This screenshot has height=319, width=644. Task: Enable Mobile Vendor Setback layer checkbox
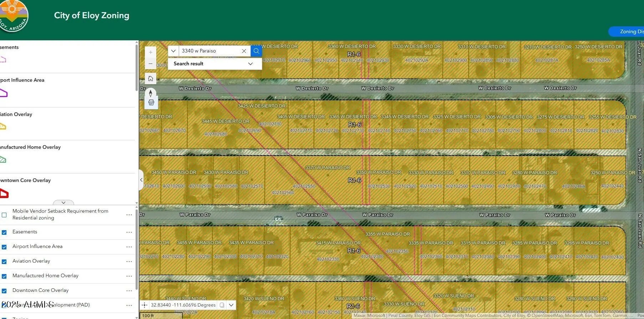tap(4, 215)
